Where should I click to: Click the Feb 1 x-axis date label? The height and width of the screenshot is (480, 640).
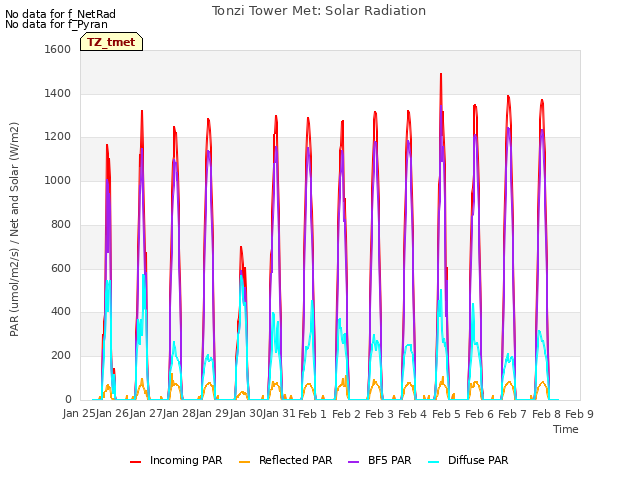(x=313, y=414)
